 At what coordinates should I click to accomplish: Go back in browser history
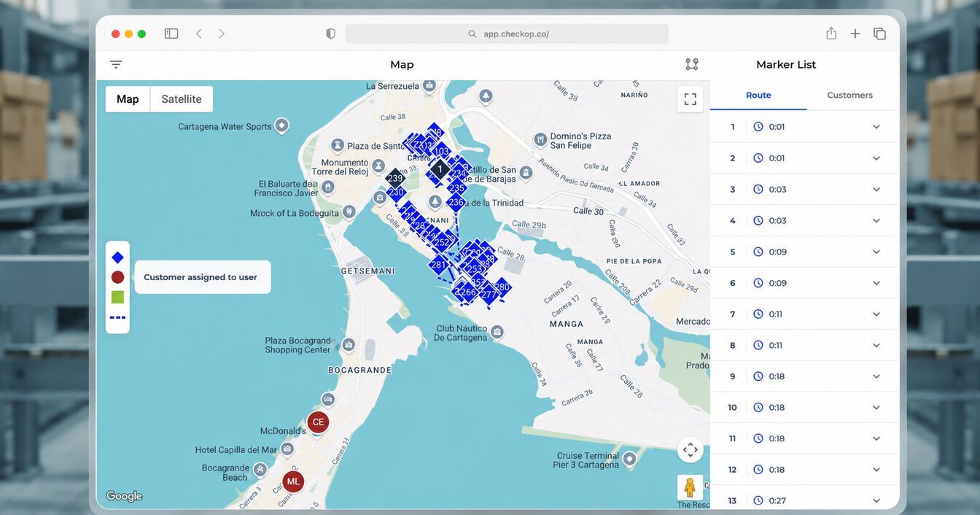pos(198,34)
